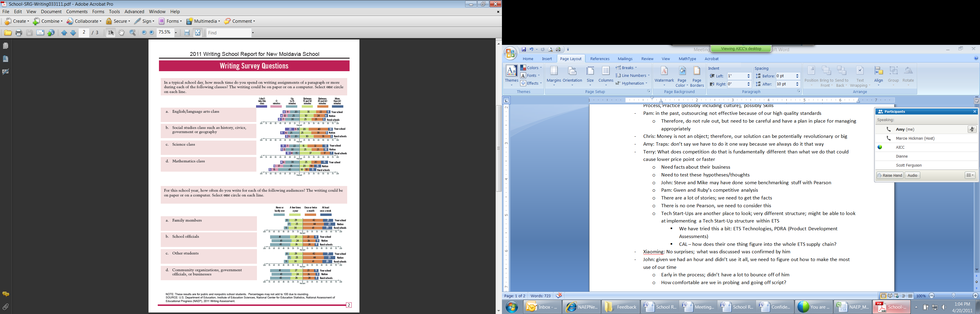Show the Bookmarks panel in Acrobat sidebar
980x314 pixels.
tap(6, 59)
